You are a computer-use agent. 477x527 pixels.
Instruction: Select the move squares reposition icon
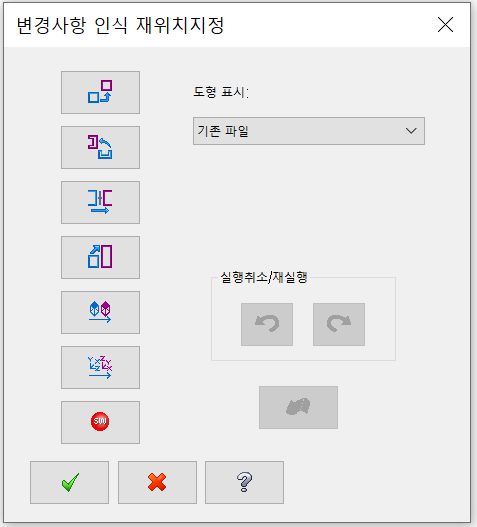pyautogui.click(x=100, y=92)
